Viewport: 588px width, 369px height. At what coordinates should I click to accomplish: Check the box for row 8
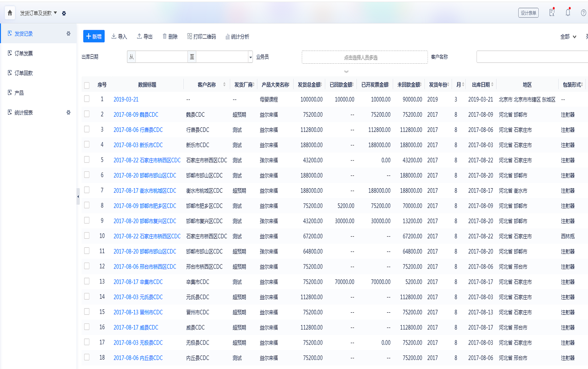[x=87, y=205]
